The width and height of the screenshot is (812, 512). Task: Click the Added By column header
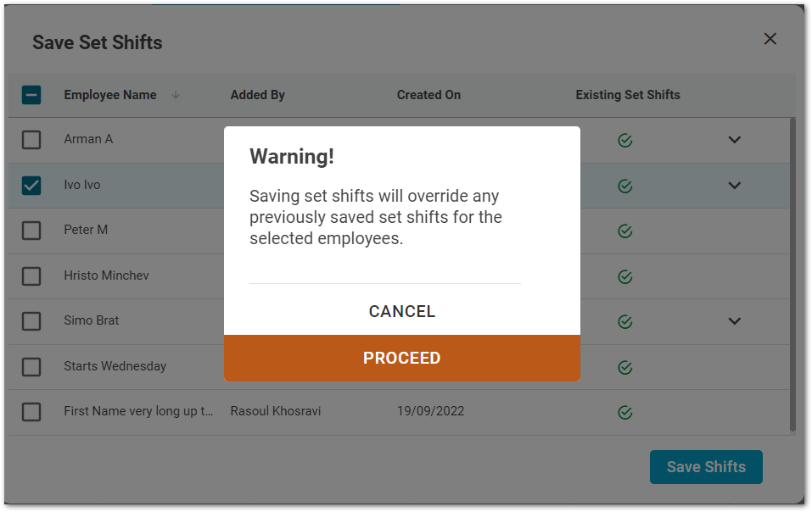[x=257, y=95]
